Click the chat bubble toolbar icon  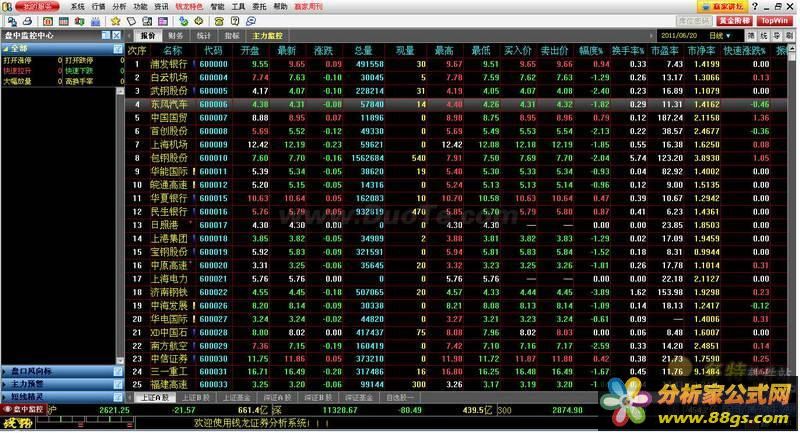[251, 21]
